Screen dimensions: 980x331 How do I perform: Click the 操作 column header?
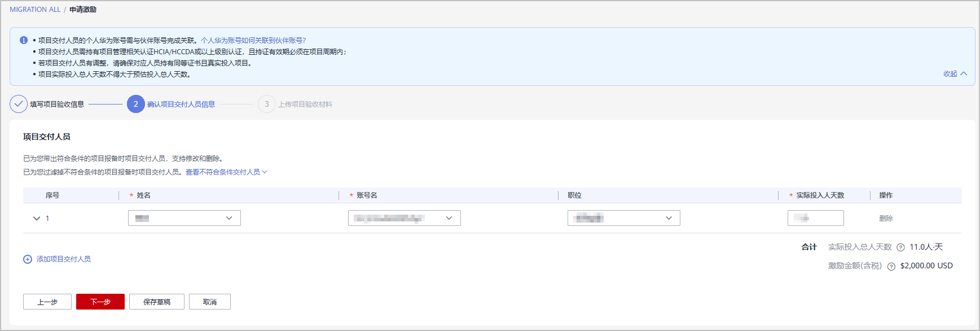point(886,195)
